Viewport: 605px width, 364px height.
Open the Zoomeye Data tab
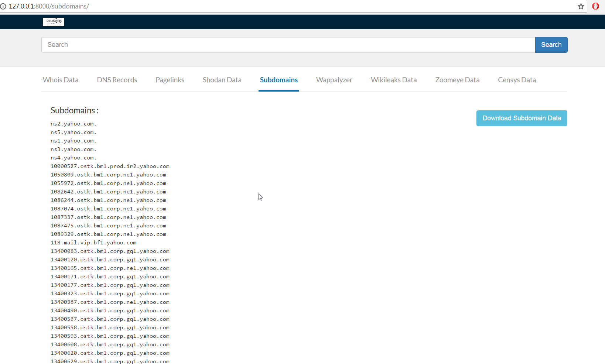click(x=457, y=80)
